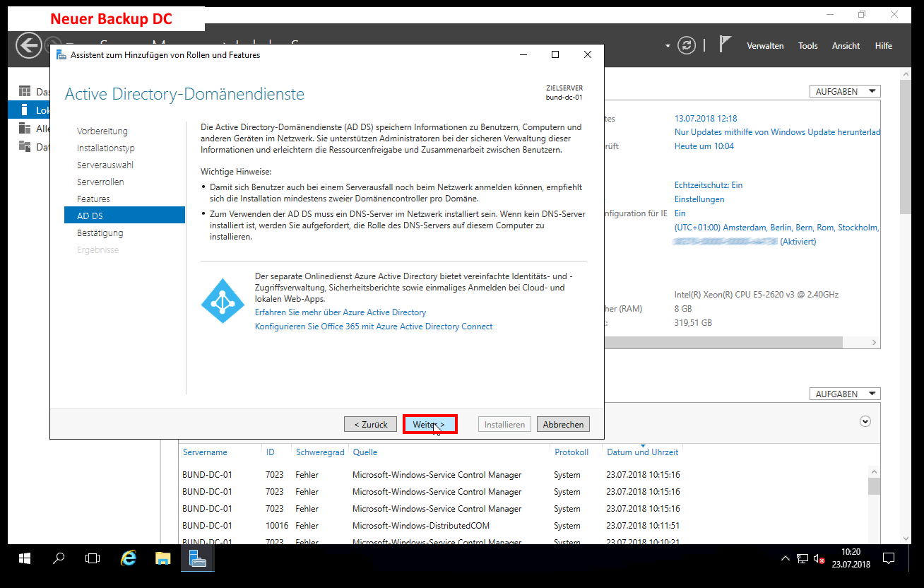Open the breadcrumb dropdown arrow near refresh
Screen dimensions: 924x588
[x=668, y=46]
